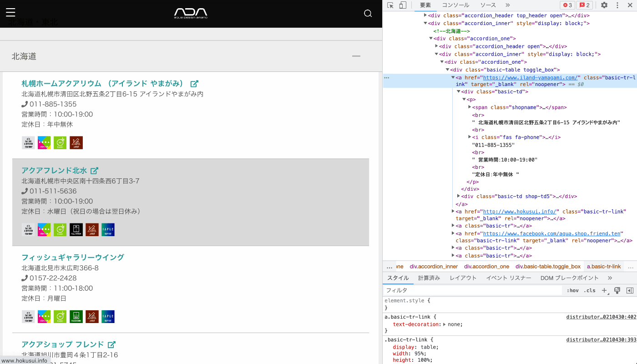Collapse the 北海道 accordion with minus icon

tap(356, 56)
